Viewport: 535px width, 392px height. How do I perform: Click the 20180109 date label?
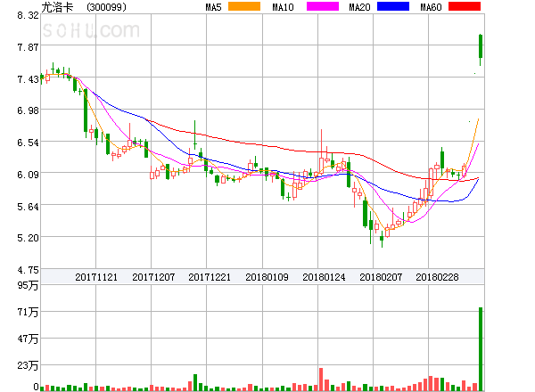pos(267,277)
